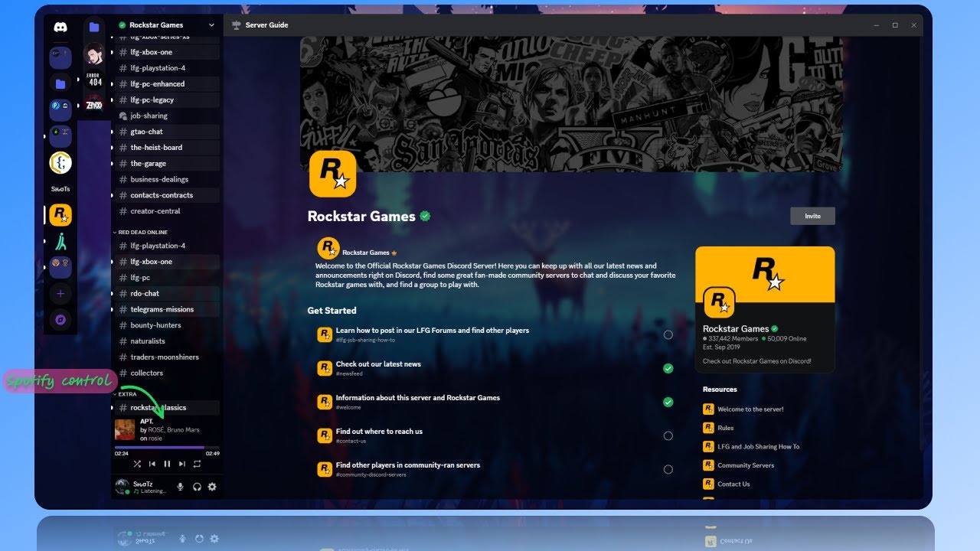Skip to previous Spotify track

152,464
